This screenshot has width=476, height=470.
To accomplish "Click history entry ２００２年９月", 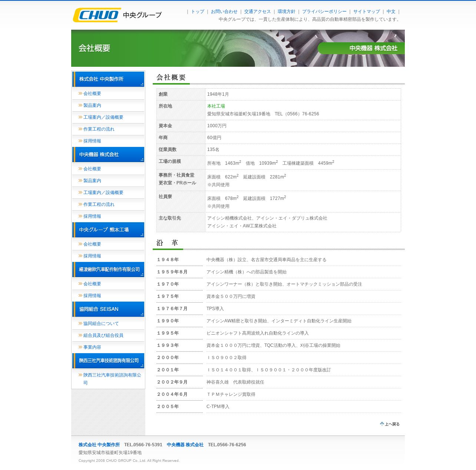I will pos(172,382).
